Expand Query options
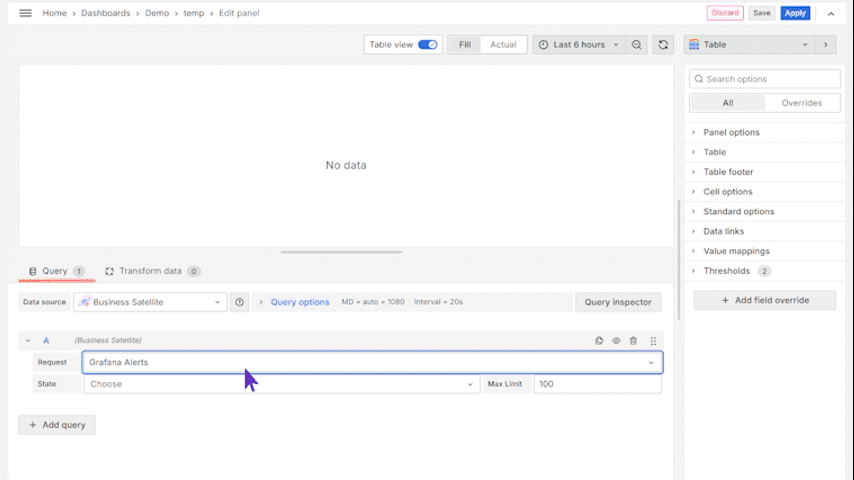The height and width of the screenshot is (480, 854). (300, 302)
